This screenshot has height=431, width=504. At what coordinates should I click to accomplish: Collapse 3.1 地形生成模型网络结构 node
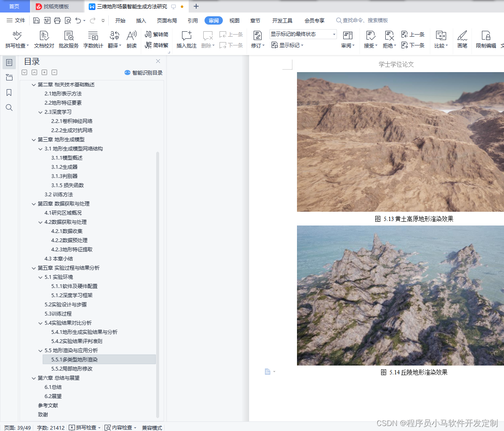coord(40,149)
